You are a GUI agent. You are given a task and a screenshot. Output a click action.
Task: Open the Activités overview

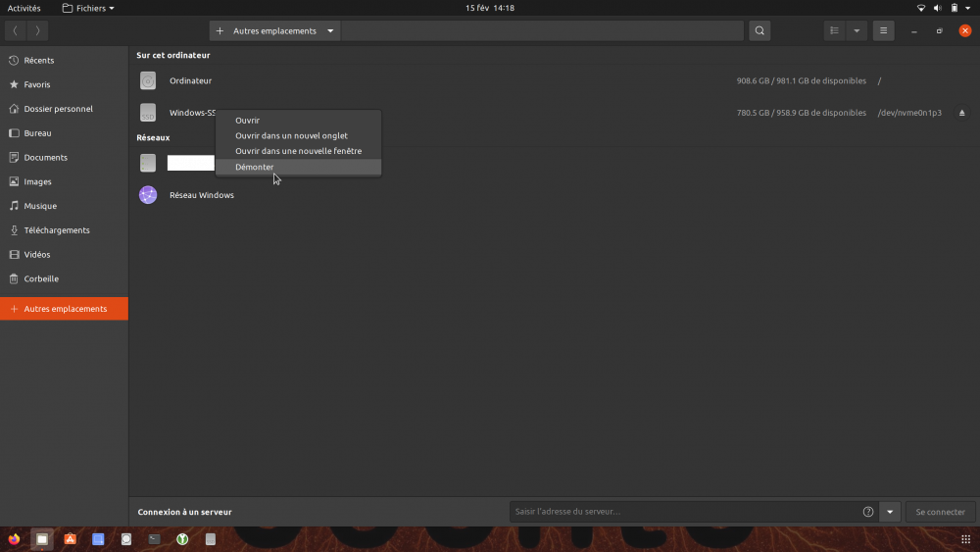[24, 8]
